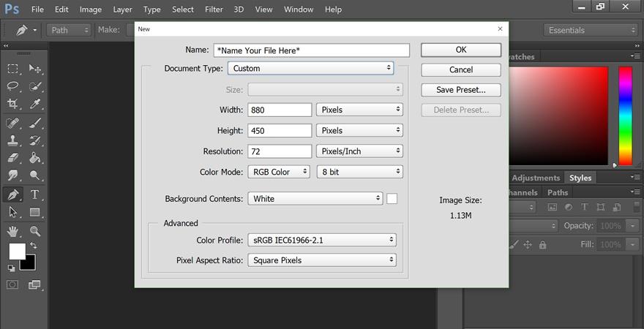Open the Filter menu

(214, 10)
